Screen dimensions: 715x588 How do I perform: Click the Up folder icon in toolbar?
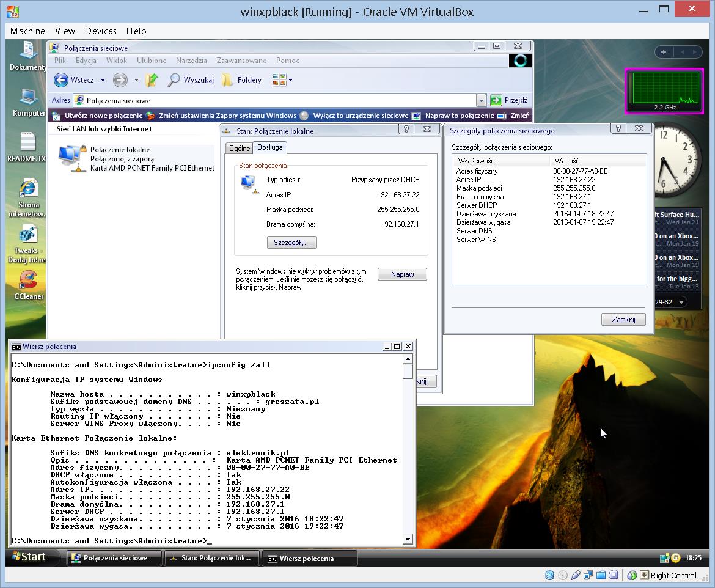[152, 80]
